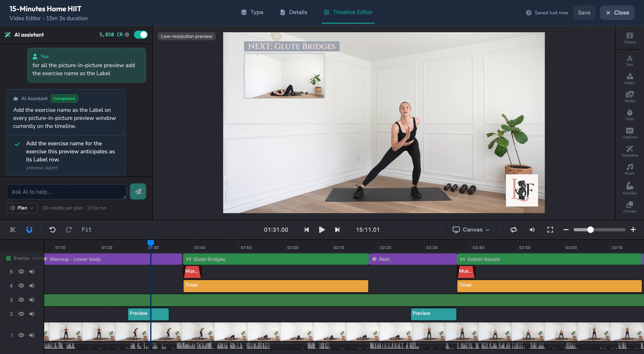Open the Captions panel
The height and width of the screenshot is (354, 644).
[629, 133]
